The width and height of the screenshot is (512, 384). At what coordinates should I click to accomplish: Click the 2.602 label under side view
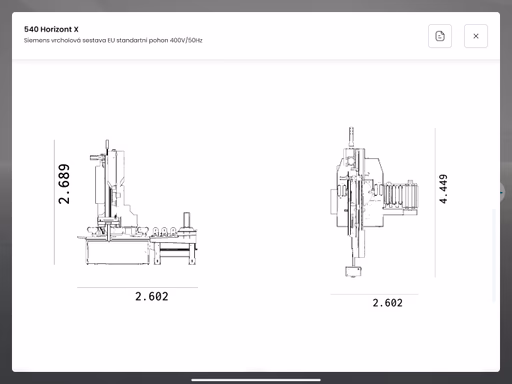coord(152,296)
